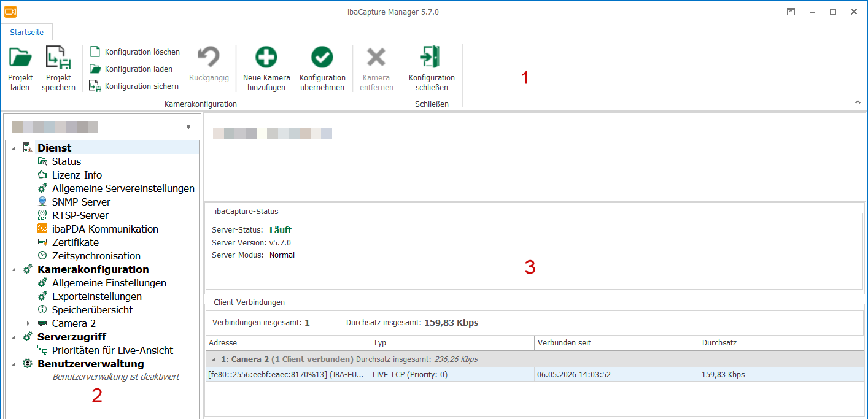Viewport: 868px width, 419px height.
Task: Sort by the Adresse column header
Action: [287, 343]
